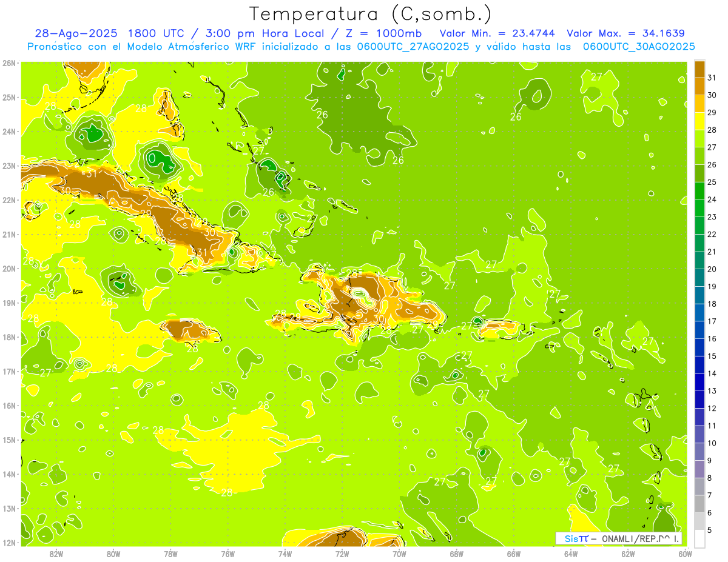Image resolution: width=728 pixels, height=562 pixels.
Task: Click the '62W' longitude axis label
Action: (629, 554)
